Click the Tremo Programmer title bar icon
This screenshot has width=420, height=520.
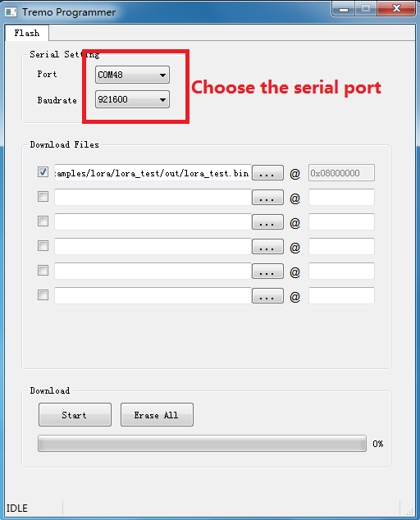pos(11,12)
